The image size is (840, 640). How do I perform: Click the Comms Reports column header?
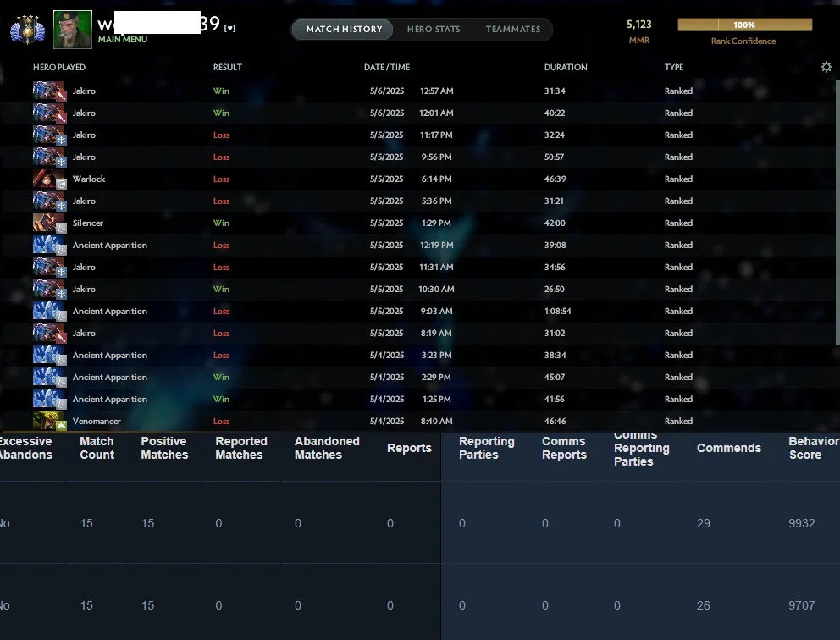tap(564, 448)
